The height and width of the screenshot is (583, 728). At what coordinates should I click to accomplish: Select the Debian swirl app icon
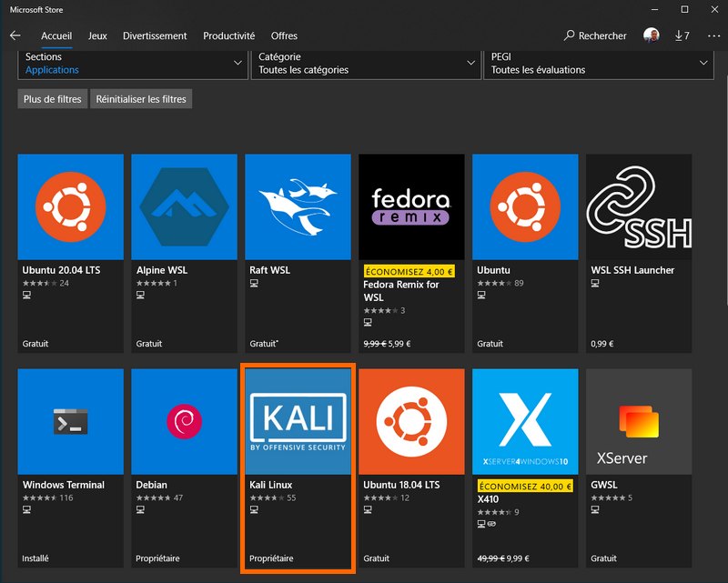[x=184, y=421]
